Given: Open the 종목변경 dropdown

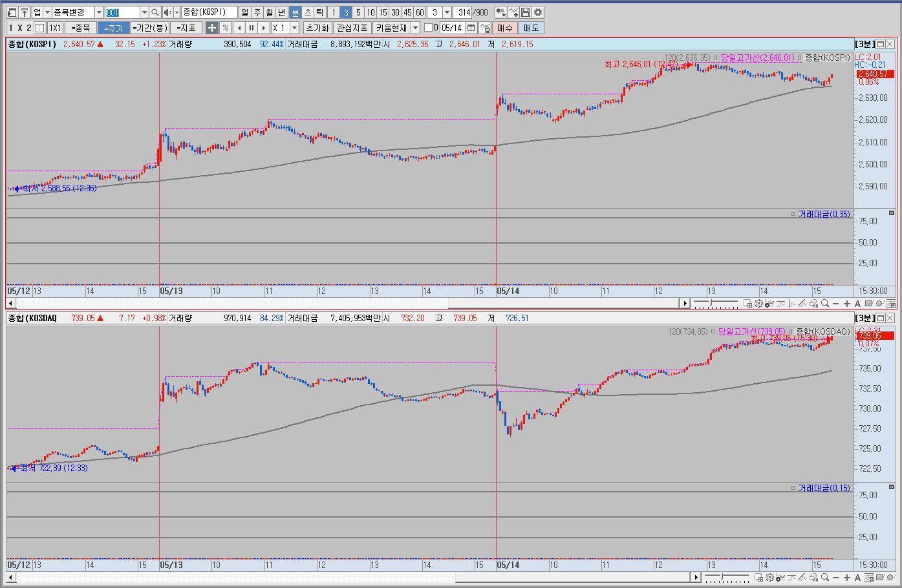Looking at the screenshot, I should pos(98,12).
